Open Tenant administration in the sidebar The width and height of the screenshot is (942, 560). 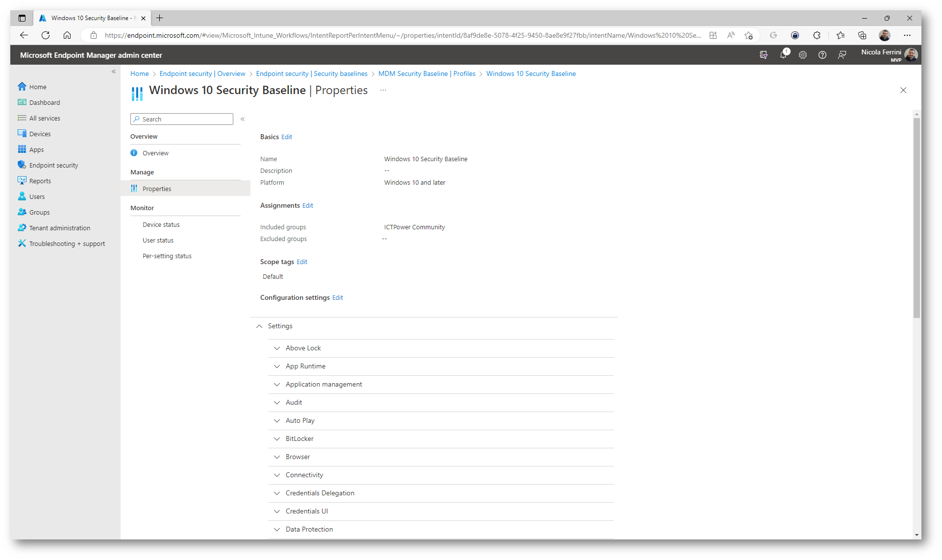click(x=60, y=228)
